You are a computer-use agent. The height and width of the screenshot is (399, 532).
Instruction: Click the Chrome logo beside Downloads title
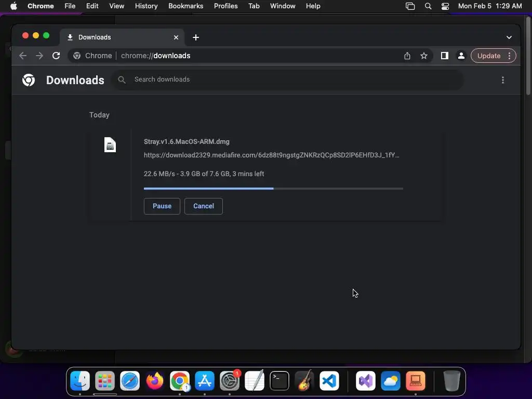(29, 80)
